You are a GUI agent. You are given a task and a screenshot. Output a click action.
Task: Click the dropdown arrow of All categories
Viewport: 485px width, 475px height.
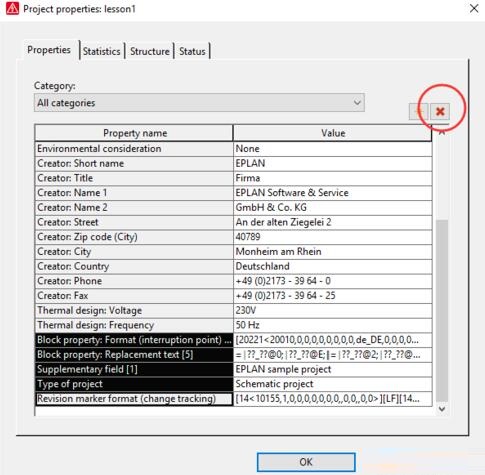357,103
